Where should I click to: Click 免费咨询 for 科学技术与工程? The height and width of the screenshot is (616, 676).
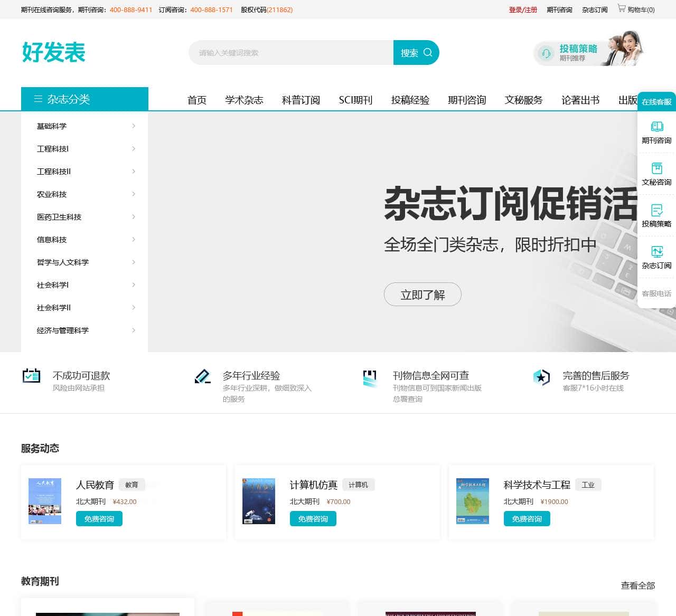pyautogui.click(x=527, y=519)
